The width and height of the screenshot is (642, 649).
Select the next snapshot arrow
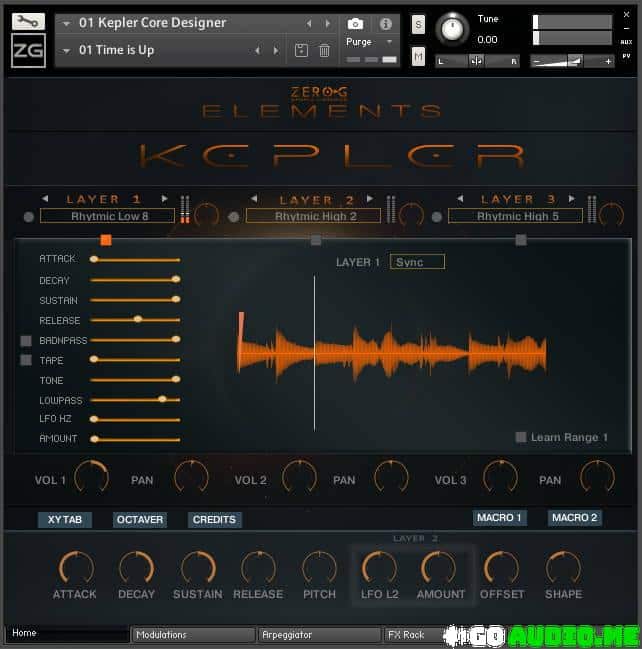point(276,50)
